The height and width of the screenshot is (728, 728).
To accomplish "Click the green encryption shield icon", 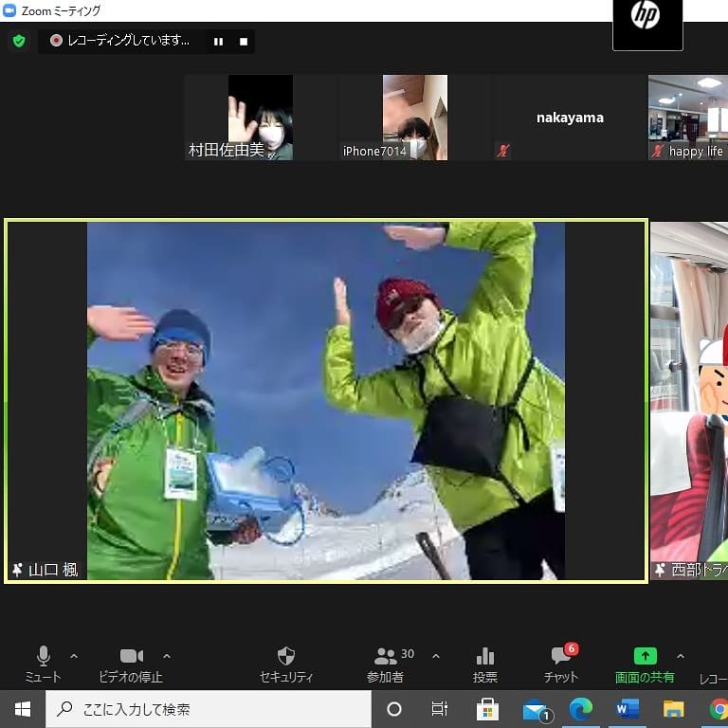I will [x=18, y=41].
